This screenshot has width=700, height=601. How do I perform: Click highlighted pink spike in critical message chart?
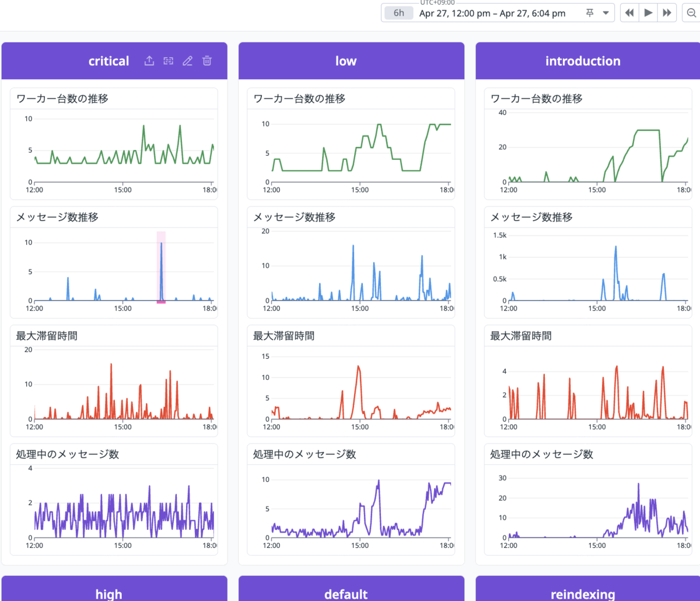click(x=161, y=267)
